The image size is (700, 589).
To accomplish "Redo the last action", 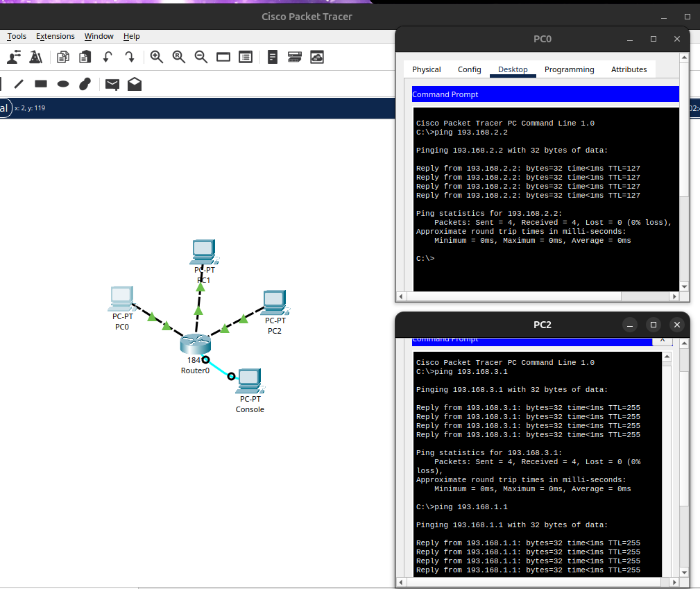I will 130,57.
